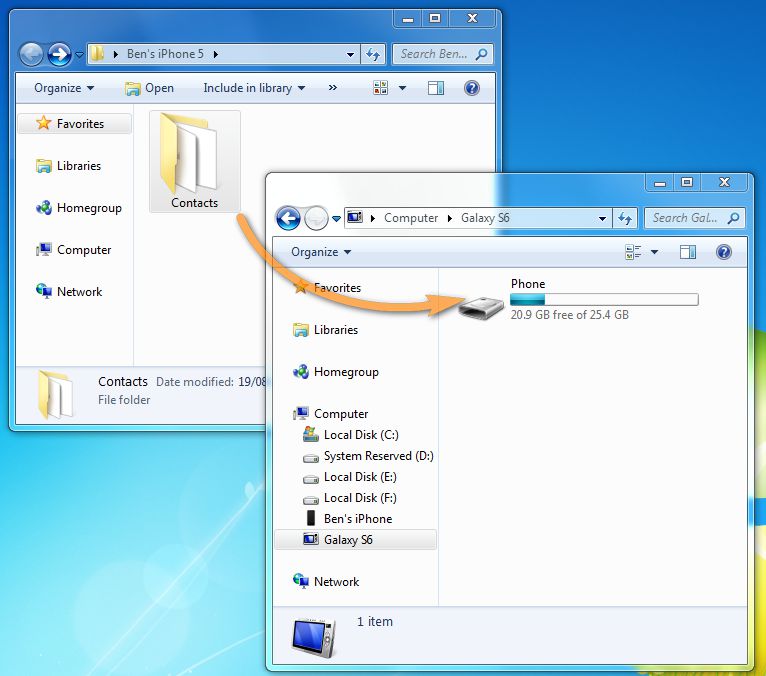This screenshot has height=676, width=766.
Task: Change view icon in Ben's iPhone 5 window
Action: tap(381, 88)
